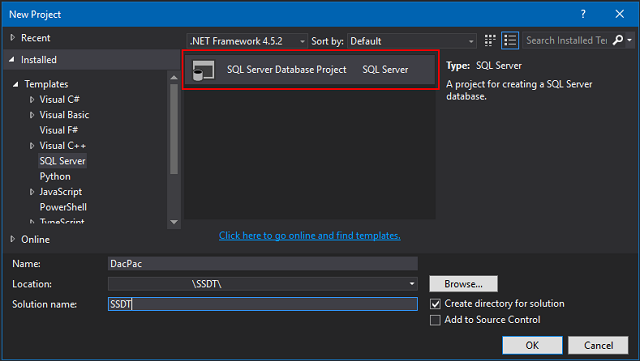Click the SQL Server Database Project icon
The height and width of the screenshot is (361, 640).
click(x=203, y=70)
